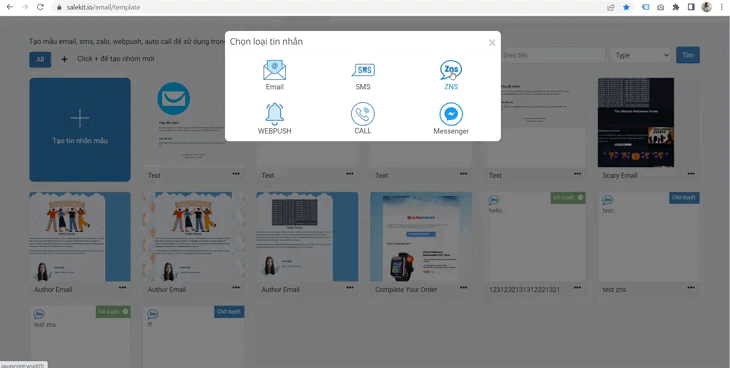This screenshot has height=368, width=730.
Task: Click the Tìm search button
Action: point(688,55)
